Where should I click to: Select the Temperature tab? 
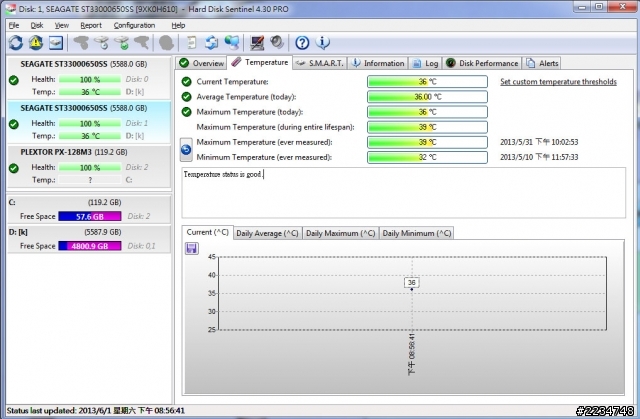(260, 62)
